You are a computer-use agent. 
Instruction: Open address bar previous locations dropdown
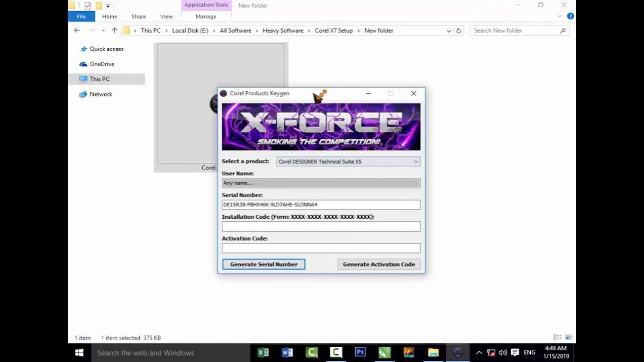[448, 31]
